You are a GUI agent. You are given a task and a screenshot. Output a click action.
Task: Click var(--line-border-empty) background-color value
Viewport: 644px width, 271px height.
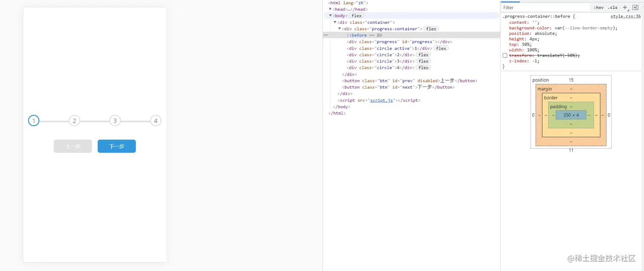coord(586,28)
